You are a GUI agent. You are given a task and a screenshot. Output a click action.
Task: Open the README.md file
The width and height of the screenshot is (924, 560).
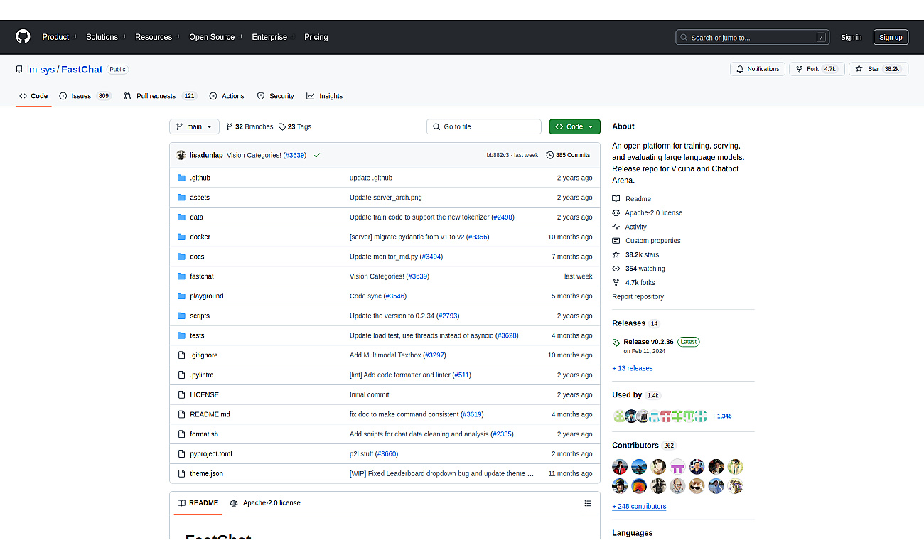coord(210,414)
